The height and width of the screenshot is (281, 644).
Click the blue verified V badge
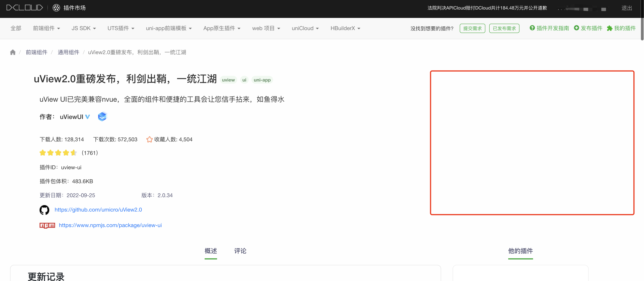[x=87, y=117]
